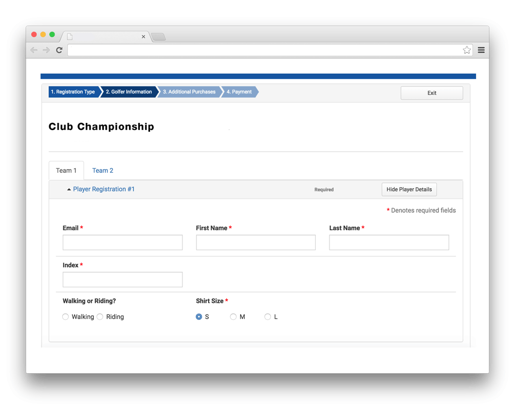Focus the Email input field
This screenshot has width=514, height=420.
pyautogui.click(x=122, y=243)
